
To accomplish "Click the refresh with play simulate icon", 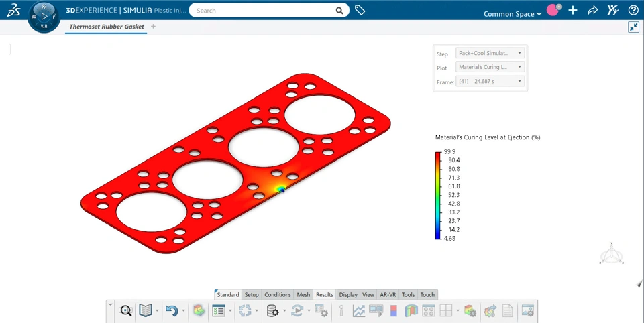I will [x=297, y=311].
